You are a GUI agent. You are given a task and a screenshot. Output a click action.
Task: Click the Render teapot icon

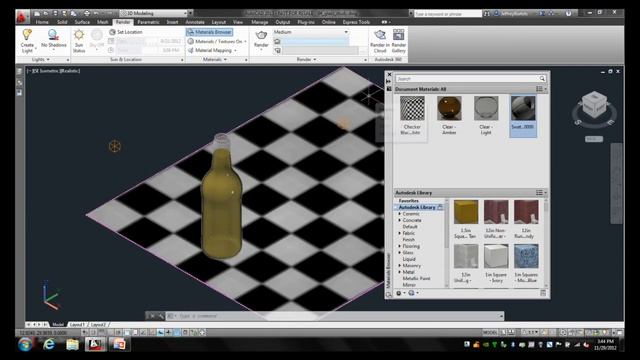pyautogui.click(x=261, y=35)
